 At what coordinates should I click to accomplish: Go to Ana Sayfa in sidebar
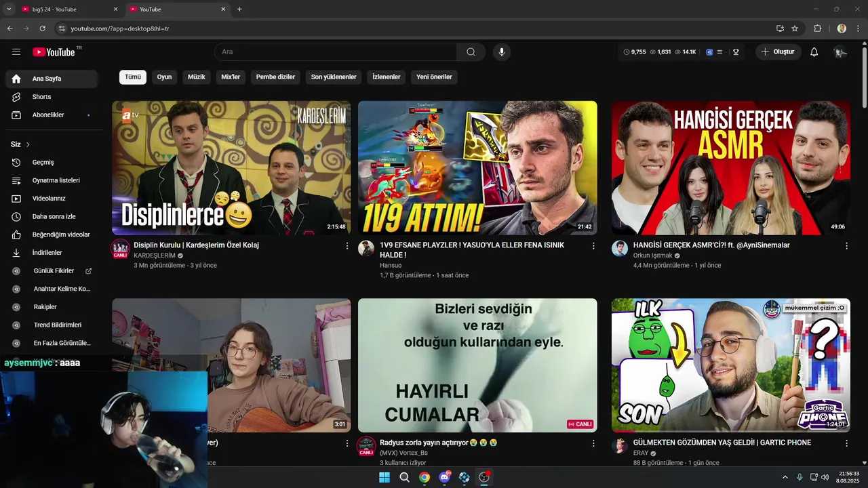(52, 79)
